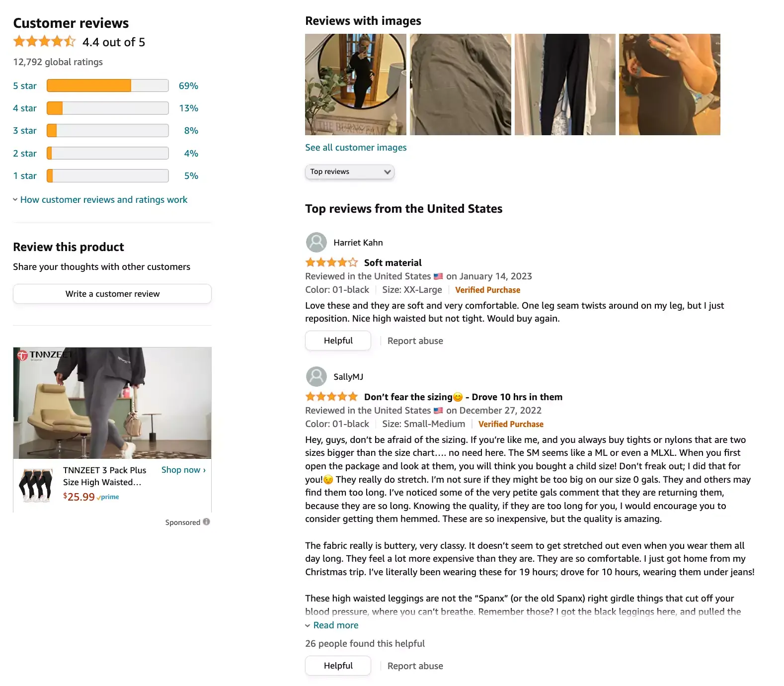Select the 1 star rating filter
The width and height of the screenshot is (784, 686).
(25, 175)
